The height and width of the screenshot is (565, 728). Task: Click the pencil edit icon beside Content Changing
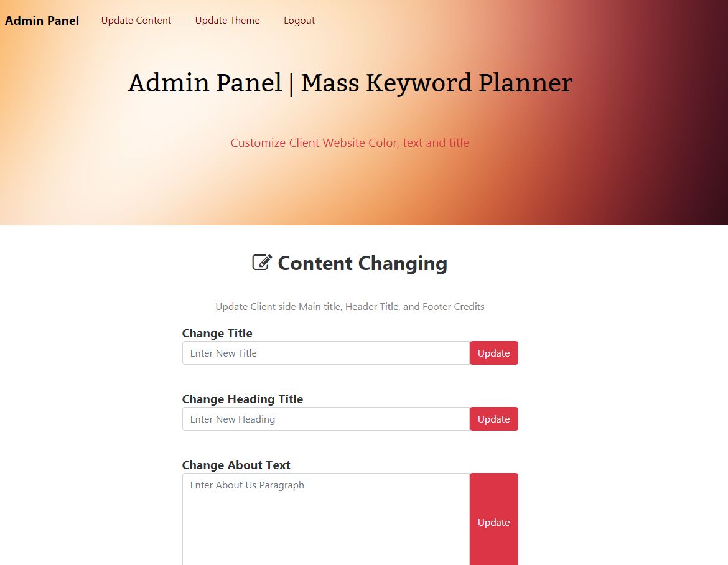point(262,263)
